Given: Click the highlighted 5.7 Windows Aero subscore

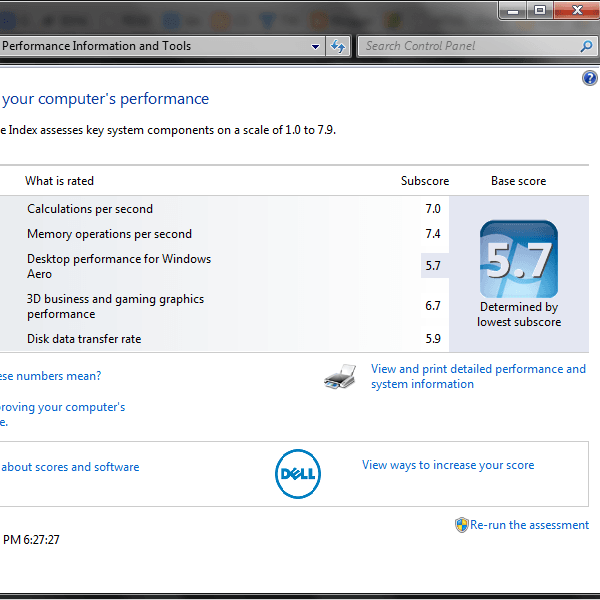Looking at the screenshot, I should [433, 266].
